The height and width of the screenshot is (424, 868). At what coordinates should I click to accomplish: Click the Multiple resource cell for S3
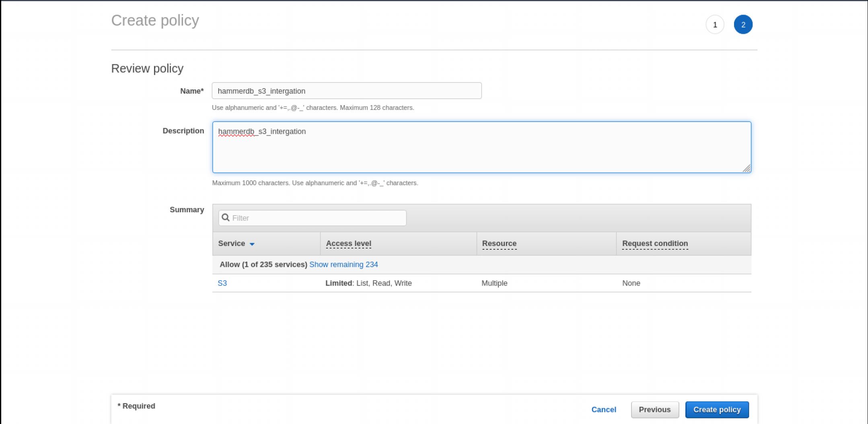[494, 283]
